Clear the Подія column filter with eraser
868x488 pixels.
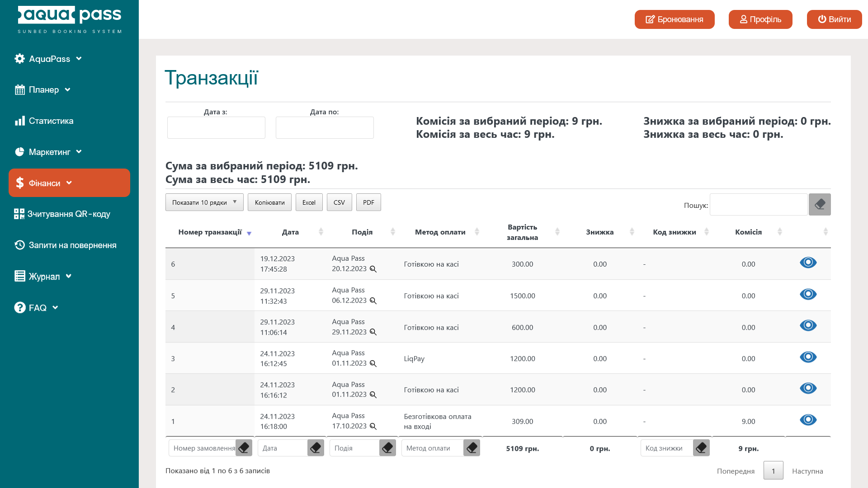pos(387,448)
